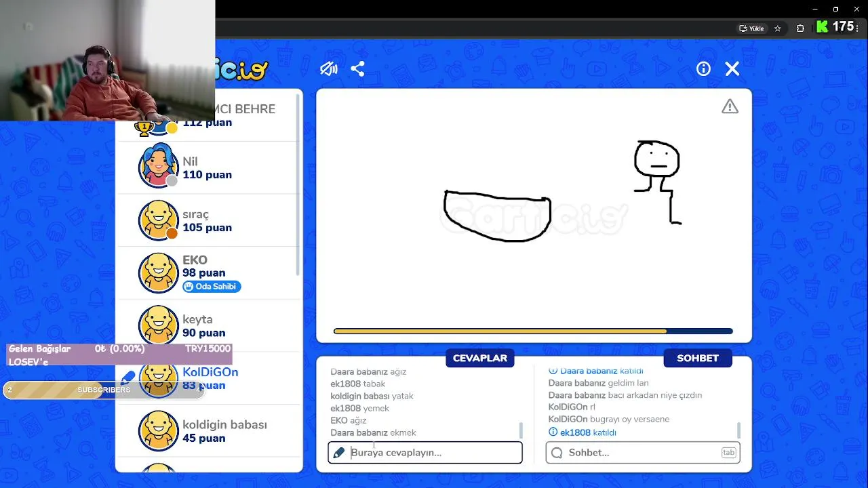
Task: Click the tab key badge in chat field
Action: click(x=728, y=453)
